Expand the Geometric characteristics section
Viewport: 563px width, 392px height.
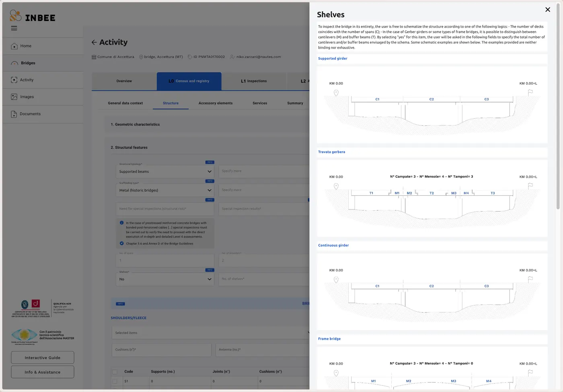[207, 125]
